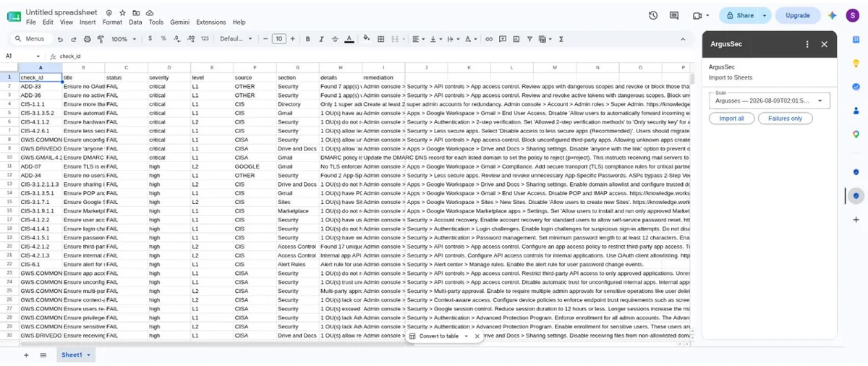Open the Contacts side panel icon
The image size is (868, 366).
click(856, 111)
